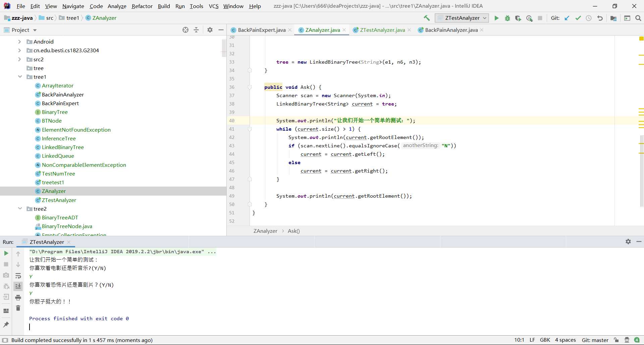The image size is (644, 345).
Task: Clear all console output trash icon
Action: click(x=18, y=308)
